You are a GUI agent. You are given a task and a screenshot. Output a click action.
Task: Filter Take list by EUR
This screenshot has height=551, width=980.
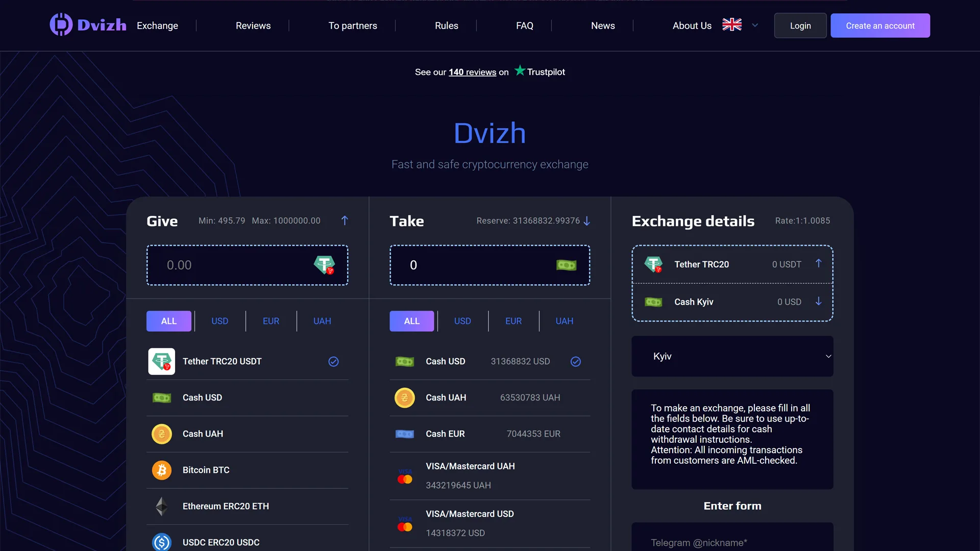tap(513, 321)
